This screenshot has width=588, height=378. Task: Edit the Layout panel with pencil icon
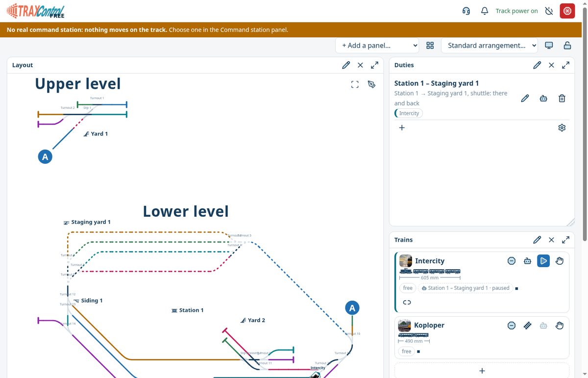[346, 65]
